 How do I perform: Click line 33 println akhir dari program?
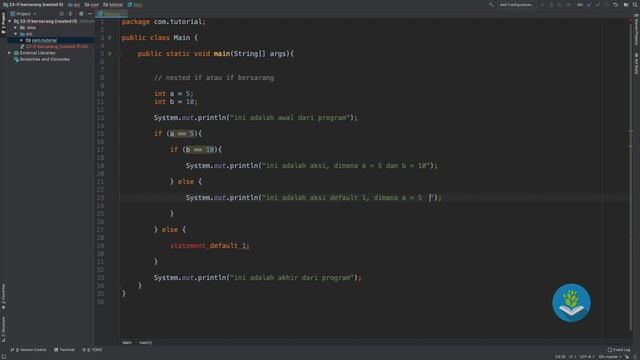[x=258, y=278]
